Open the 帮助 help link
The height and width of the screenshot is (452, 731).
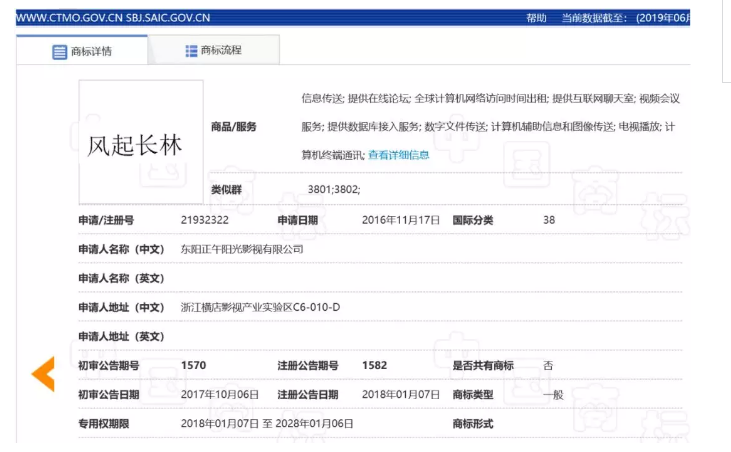(x=536, y=18)
